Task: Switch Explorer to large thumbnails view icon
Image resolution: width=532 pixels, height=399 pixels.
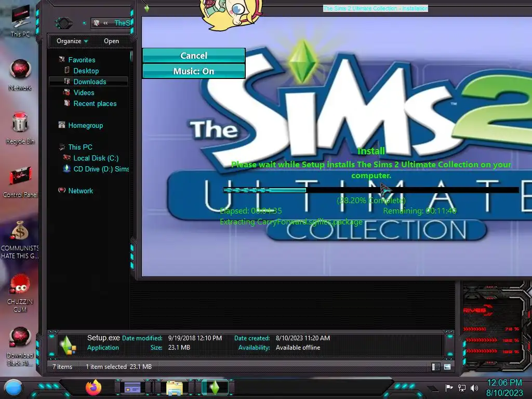Action: tap(447, 367)
